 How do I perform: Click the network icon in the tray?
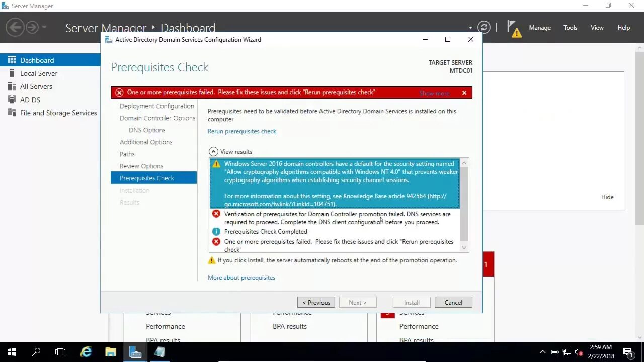pos(567,352)
